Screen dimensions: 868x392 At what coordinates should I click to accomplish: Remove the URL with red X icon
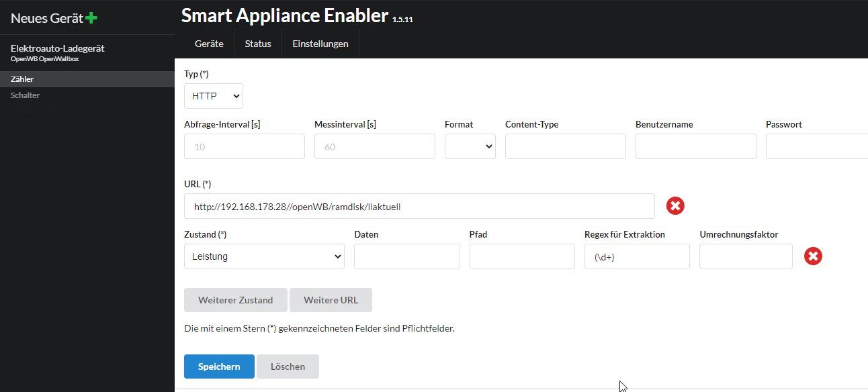(x=675, y=206)
